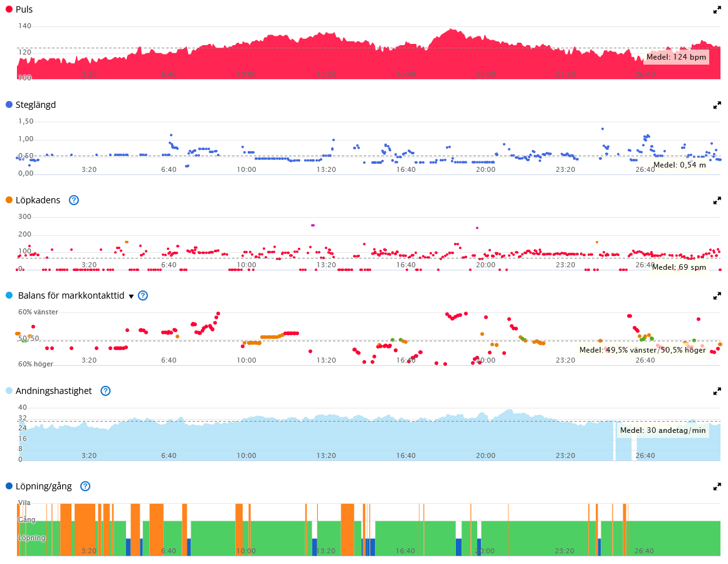Click the Vila label in Löpning/gång chart

point(24,503)
